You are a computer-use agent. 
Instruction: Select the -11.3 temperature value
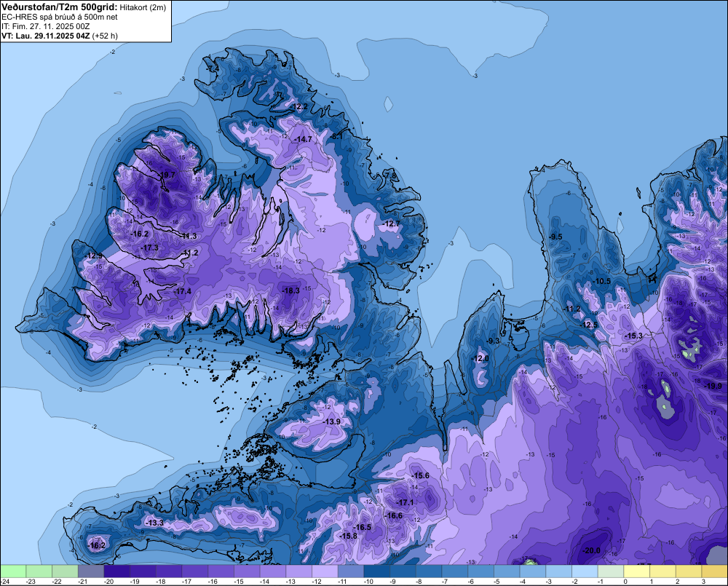[189, 237]
